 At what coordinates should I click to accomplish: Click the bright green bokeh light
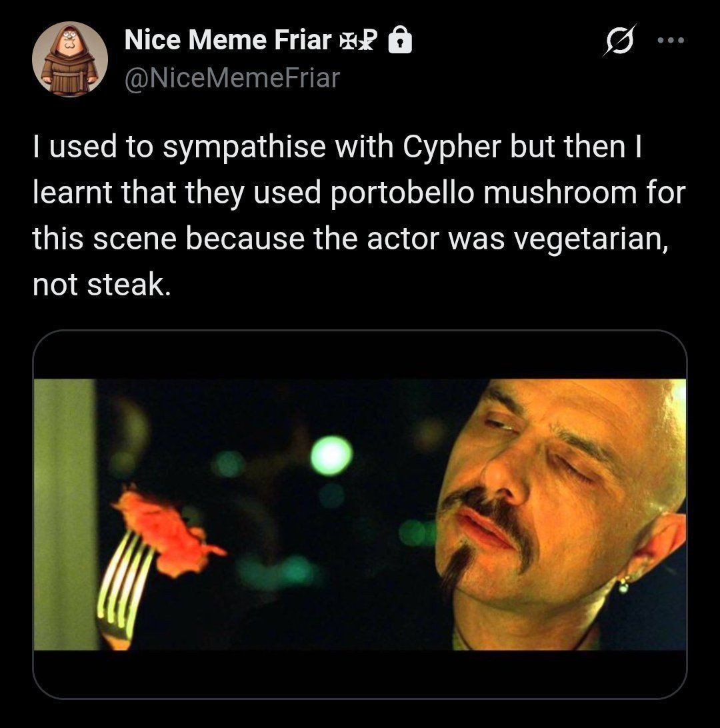click(x=331, y=455)
